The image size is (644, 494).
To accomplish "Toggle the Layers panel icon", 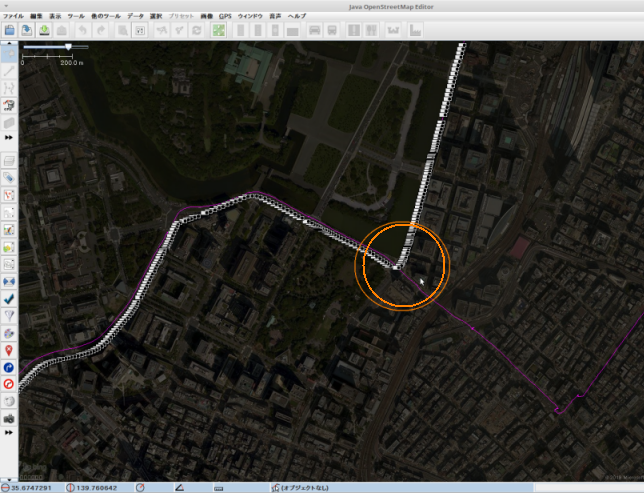I will coord(9,161).
